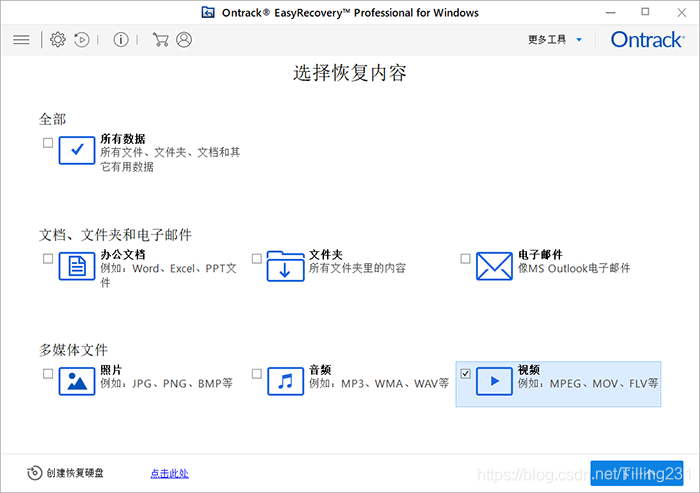The width and height of the screenshot is (700, 493).
Task: Enable the 音频 checkbox
Action: pyautogui.click(x=257, y=374)
